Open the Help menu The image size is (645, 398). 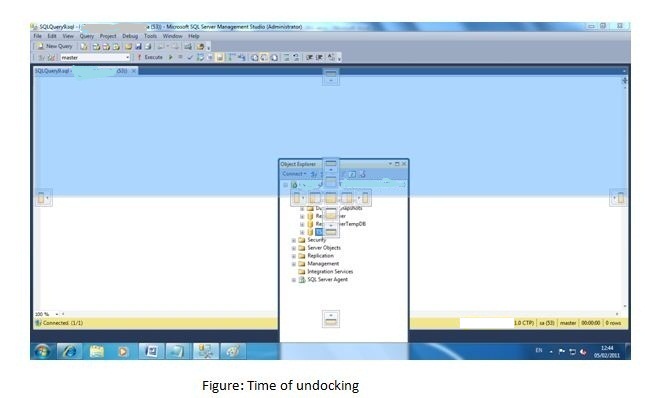[x=194, y=36]
